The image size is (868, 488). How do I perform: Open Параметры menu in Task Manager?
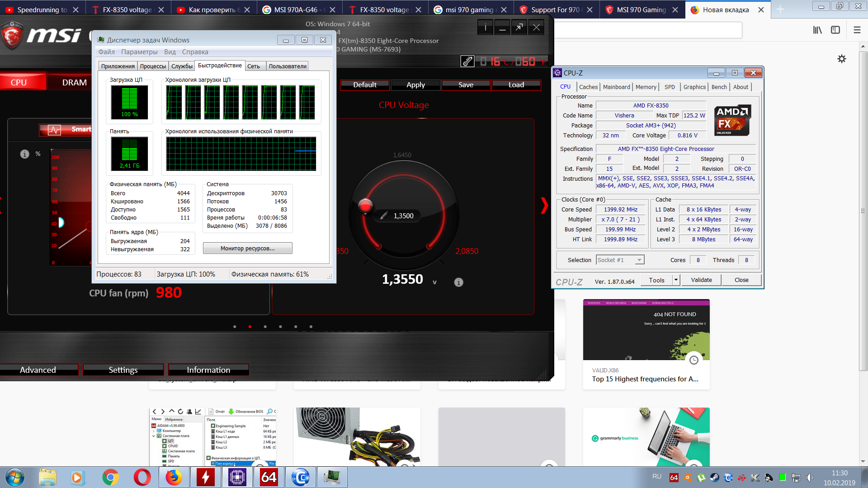click(139, 52)
